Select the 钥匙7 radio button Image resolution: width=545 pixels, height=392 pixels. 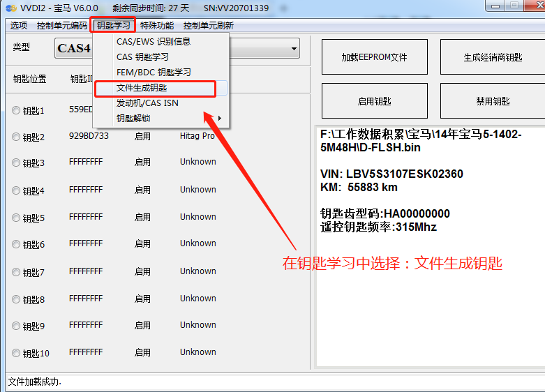(16, 272)
